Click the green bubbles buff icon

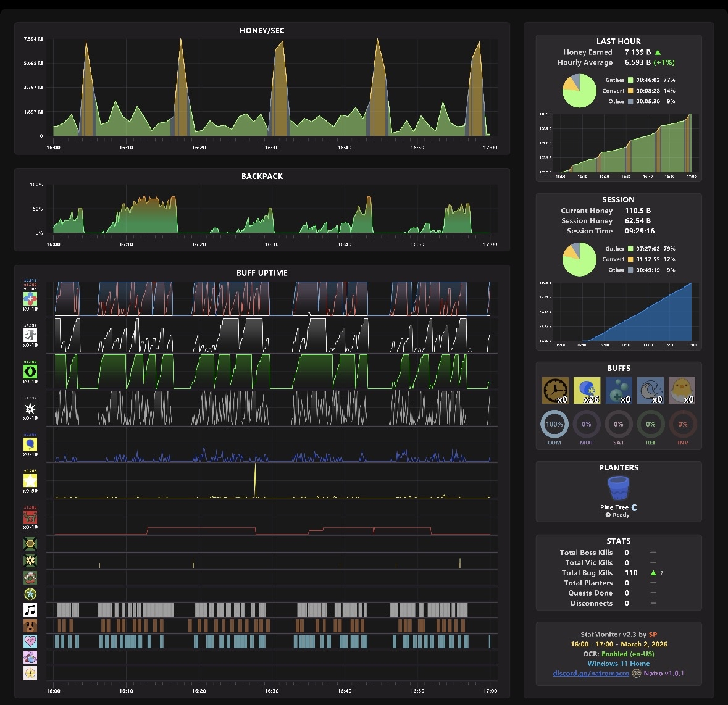[x=619, y=390]
